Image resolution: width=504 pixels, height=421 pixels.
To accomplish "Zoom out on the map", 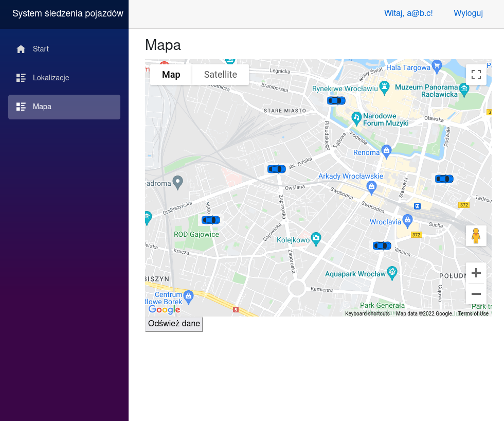I will pyautogui.click(x=476, y=294).
